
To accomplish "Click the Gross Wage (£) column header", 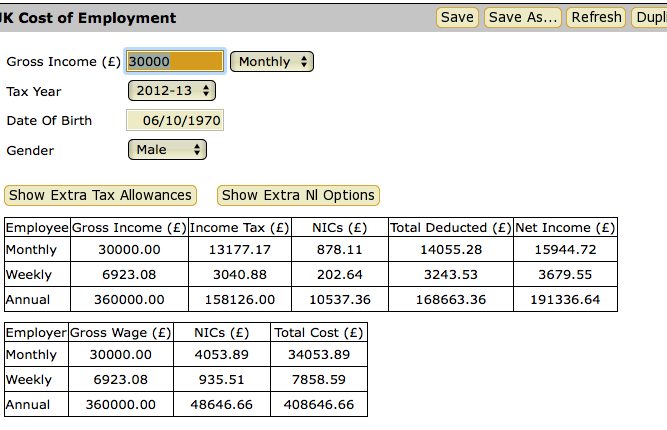I will 120,333.
